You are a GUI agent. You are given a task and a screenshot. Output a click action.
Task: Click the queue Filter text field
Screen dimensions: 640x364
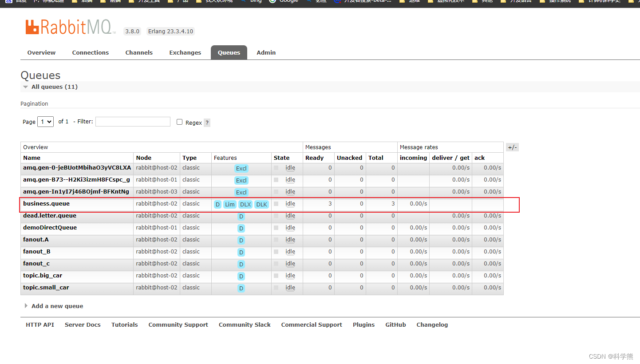133,122
